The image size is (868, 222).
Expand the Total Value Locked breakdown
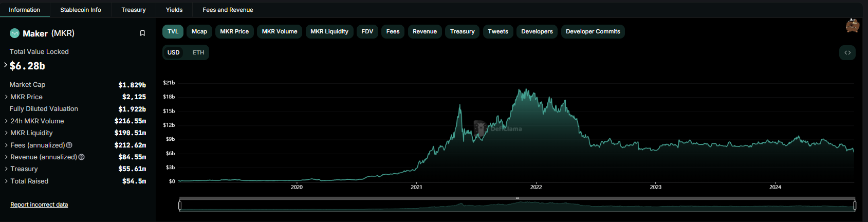tap(6, 65)
